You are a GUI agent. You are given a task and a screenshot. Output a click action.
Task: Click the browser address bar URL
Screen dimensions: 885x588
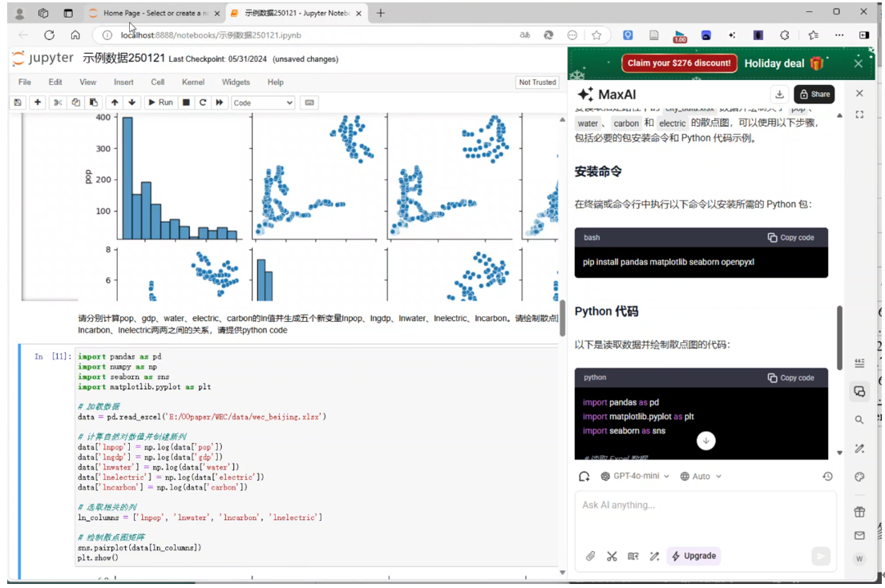pos(211,35)
